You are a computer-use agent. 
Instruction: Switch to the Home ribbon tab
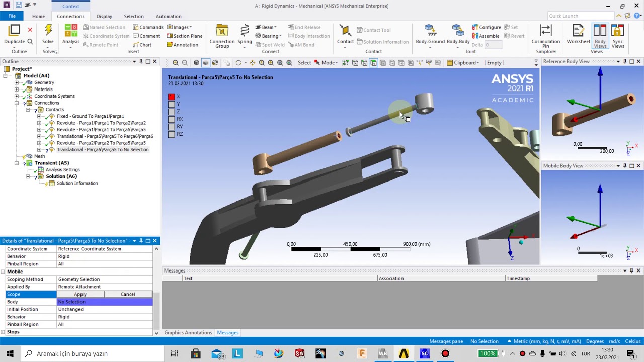(38, 16)
